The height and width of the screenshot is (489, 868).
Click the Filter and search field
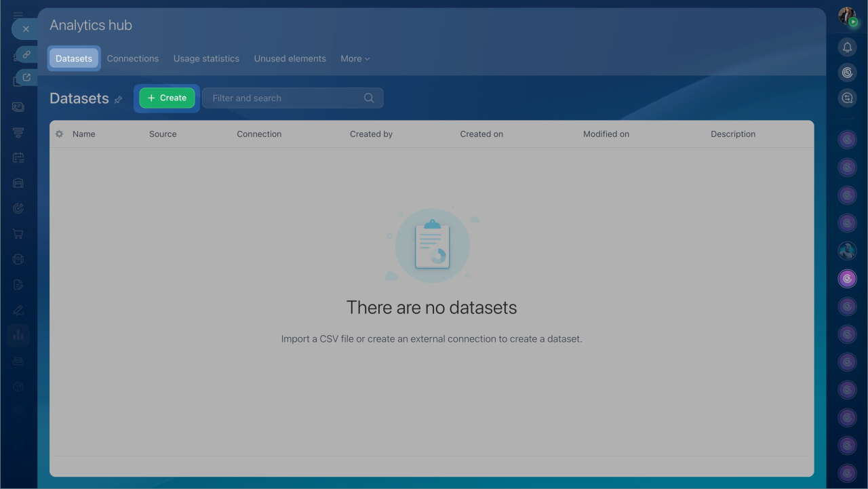coord(285,98)
